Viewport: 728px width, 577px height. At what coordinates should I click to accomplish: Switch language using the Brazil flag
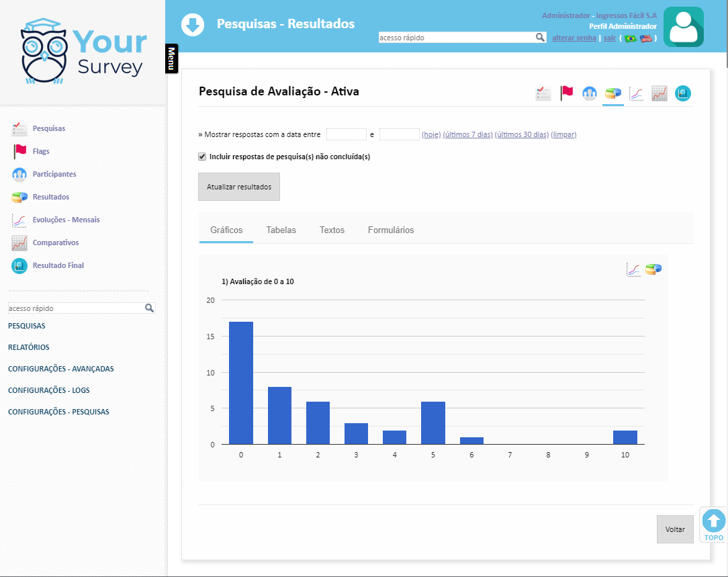[x=630, y=38]
